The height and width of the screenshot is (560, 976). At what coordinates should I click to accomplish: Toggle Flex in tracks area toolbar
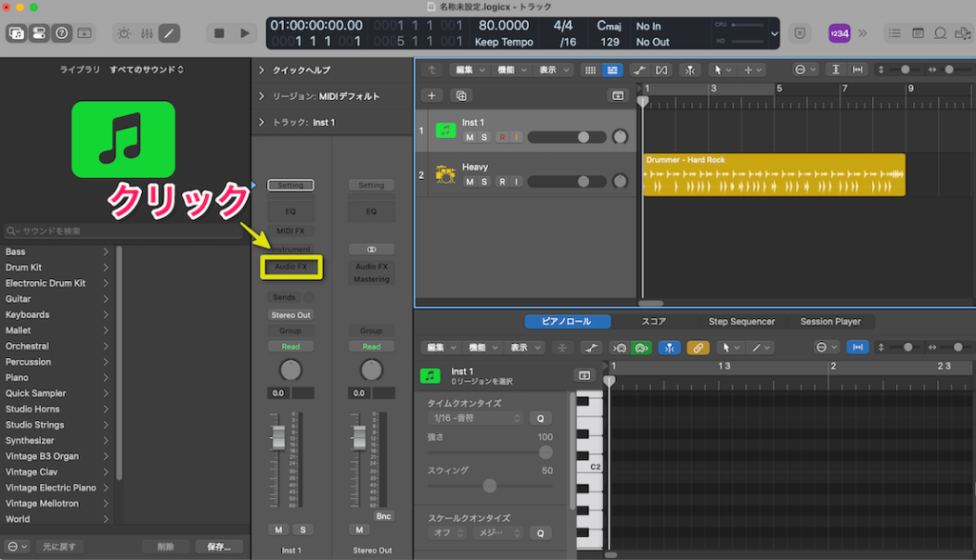[661, 70]
